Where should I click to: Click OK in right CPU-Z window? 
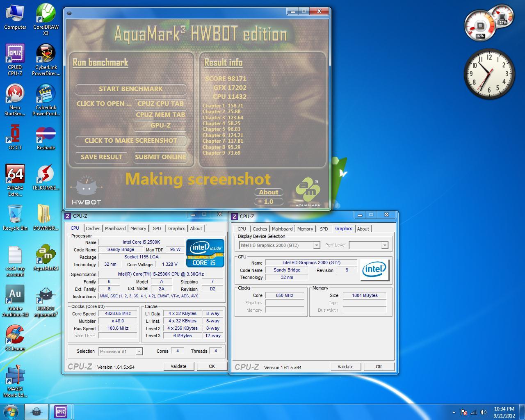[379, 367]
